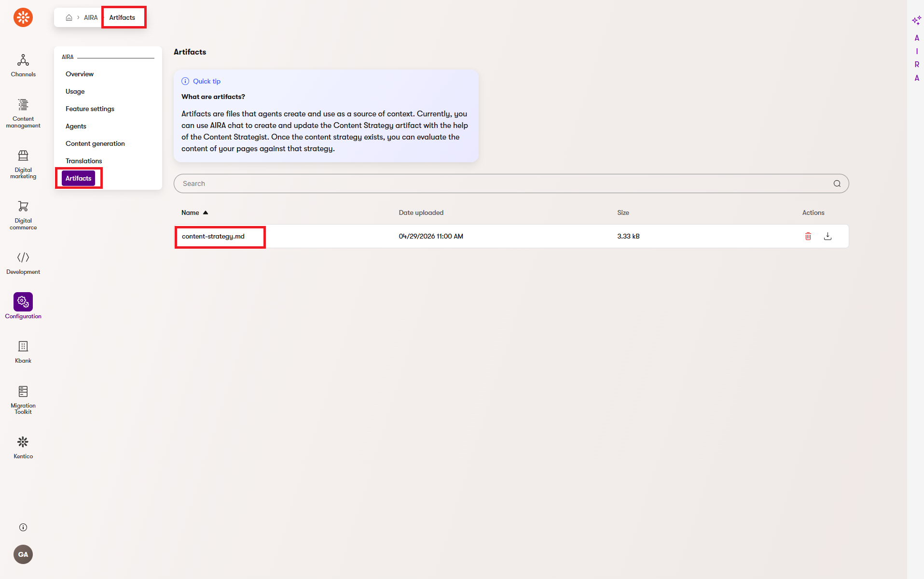Open Content generation page

pyautogui.click(x=95, y=143)
